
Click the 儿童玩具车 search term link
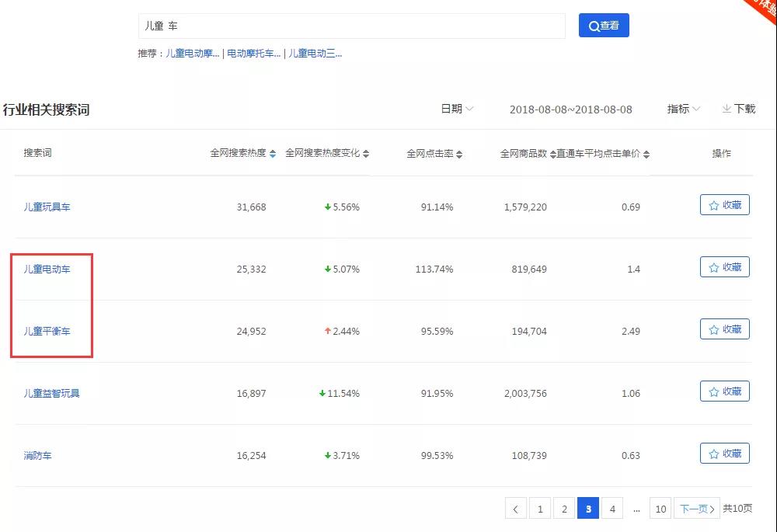(x=47, y=207)
